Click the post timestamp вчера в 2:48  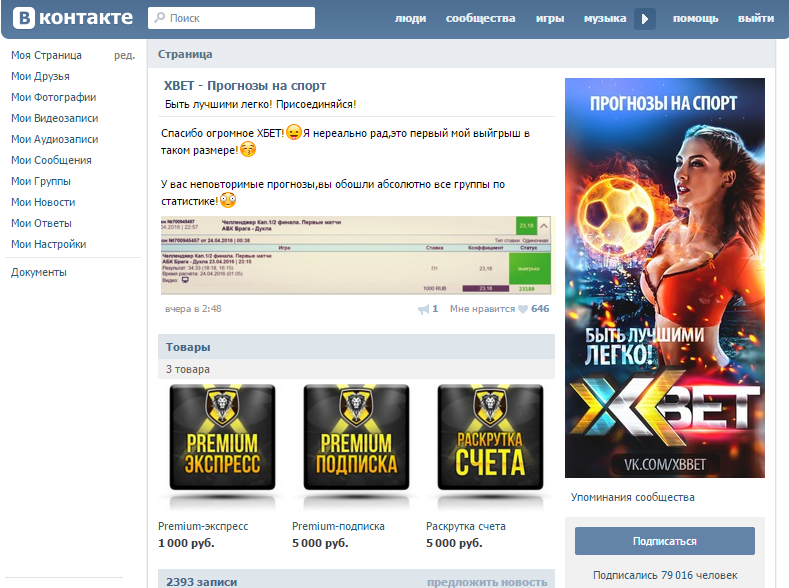[193, 309]
